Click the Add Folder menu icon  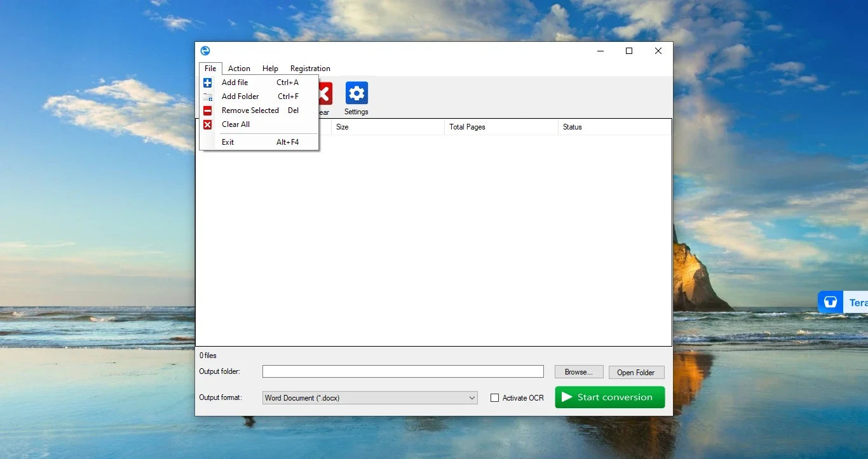point(207,96)
